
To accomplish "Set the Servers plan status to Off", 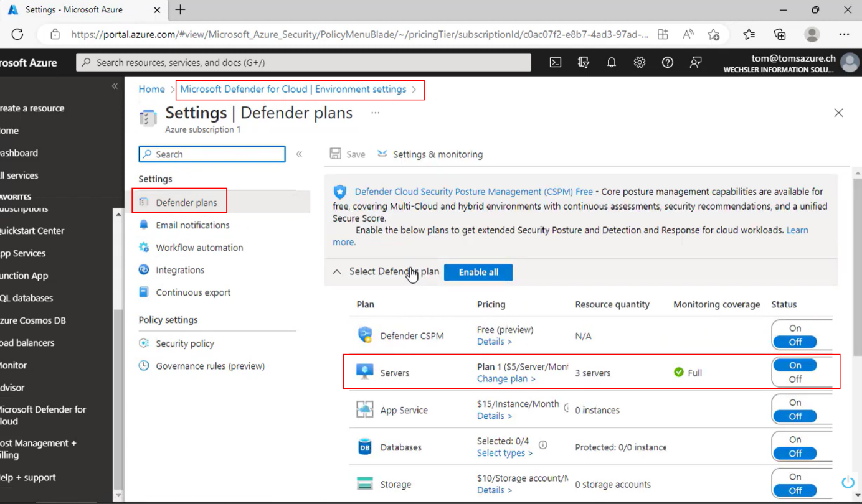I will (795, 379).
